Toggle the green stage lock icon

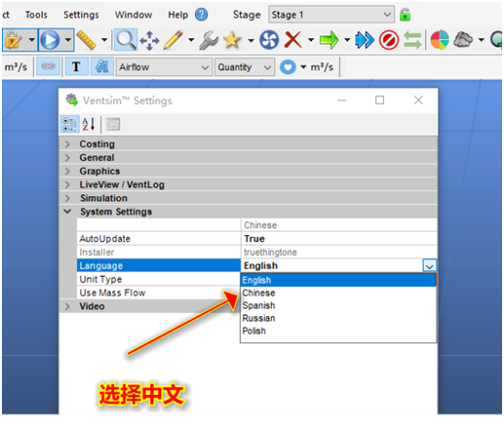tap(405, 15)
